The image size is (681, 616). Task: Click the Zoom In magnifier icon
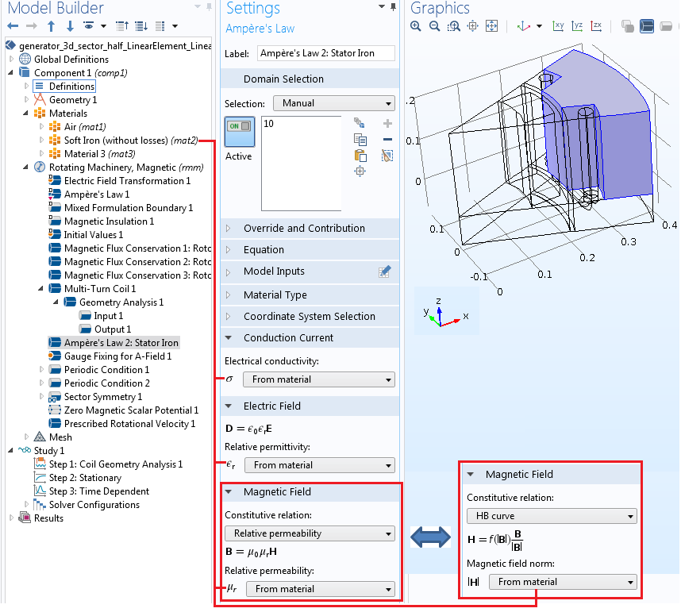coord(416,26)
